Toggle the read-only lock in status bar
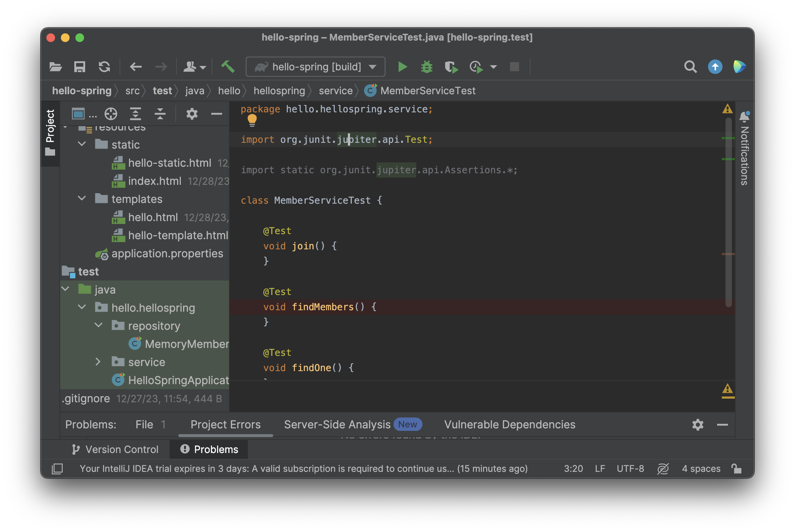Image resolution: width=795 pixels, height=532 pixels. (x=736, y=469)
